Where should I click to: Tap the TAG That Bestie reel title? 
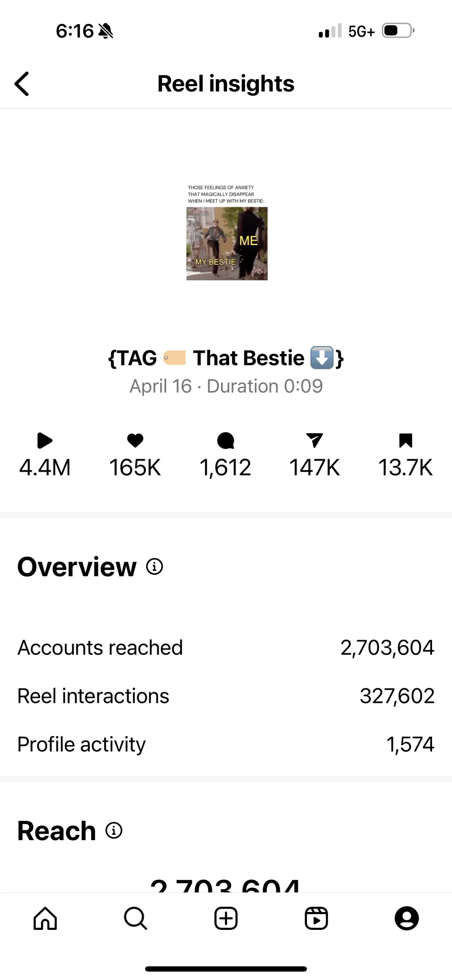tap(226, 358)
